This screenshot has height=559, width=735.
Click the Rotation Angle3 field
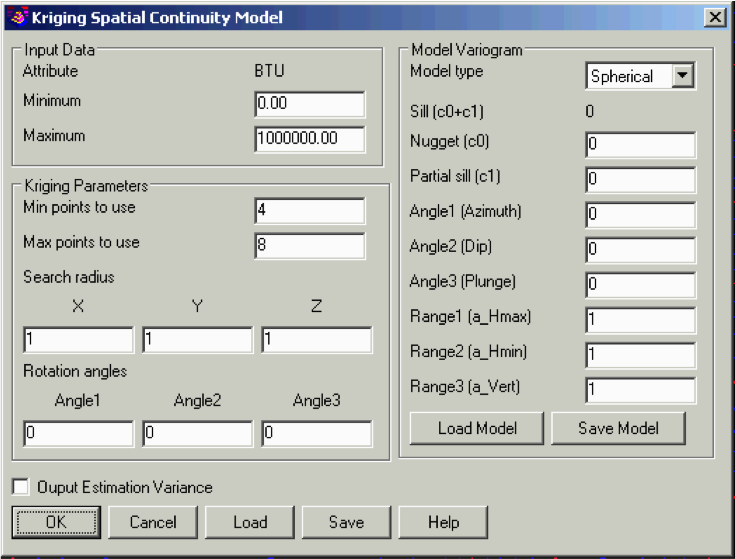click(x=316, y=433)
